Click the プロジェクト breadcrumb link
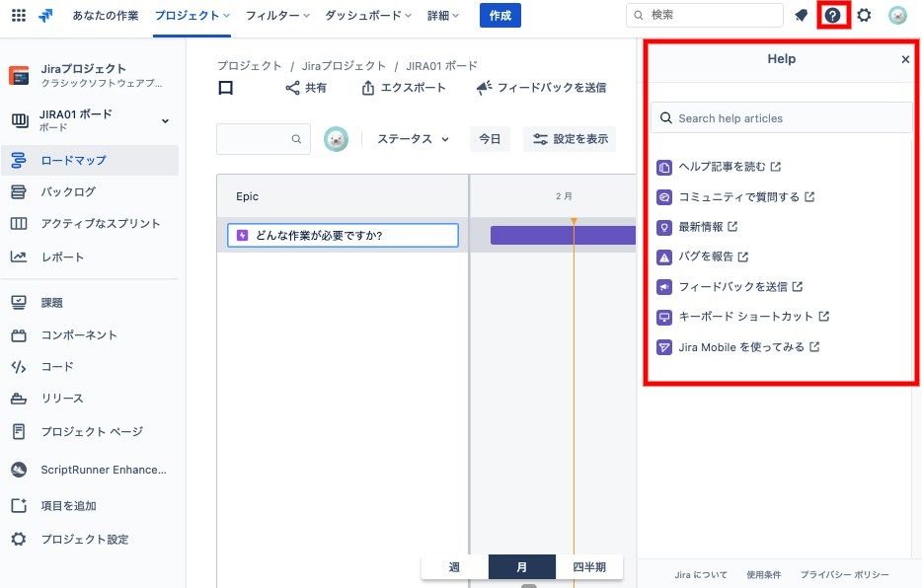The height and width of the screenshot is (588, 922). [x=250, y=66]
